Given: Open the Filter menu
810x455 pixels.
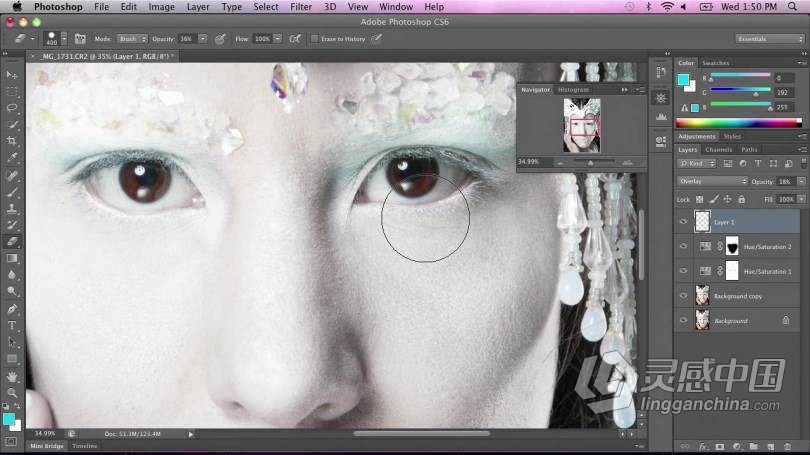Looking at the screenshot, I should (301, 7).
